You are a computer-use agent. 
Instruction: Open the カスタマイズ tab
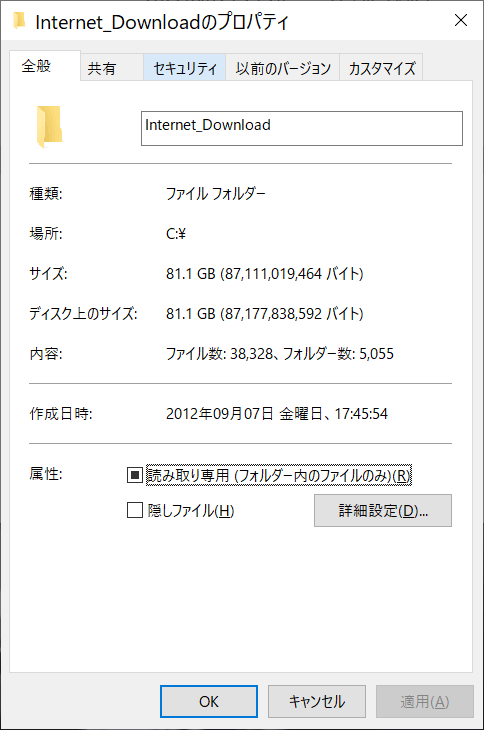click(382, 68)
